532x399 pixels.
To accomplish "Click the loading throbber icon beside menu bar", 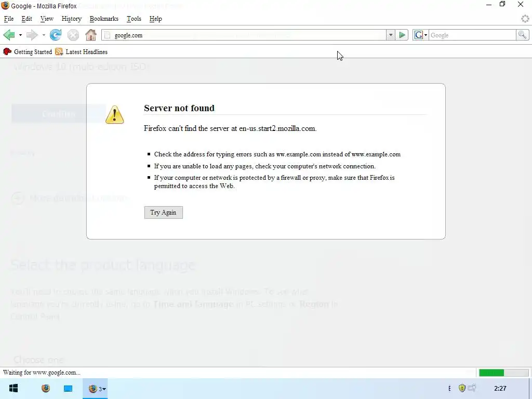I will (x=525, y=19).
